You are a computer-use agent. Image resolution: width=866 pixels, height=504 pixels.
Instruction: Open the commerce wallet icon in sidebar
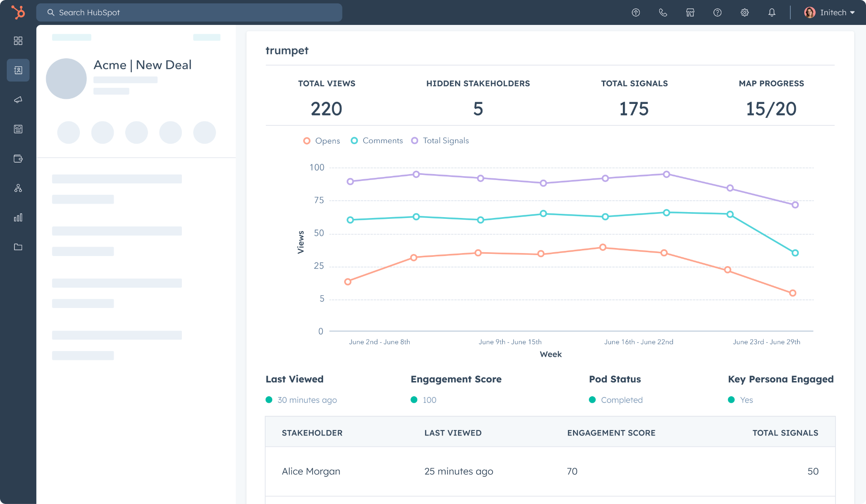tap(18, 158)
